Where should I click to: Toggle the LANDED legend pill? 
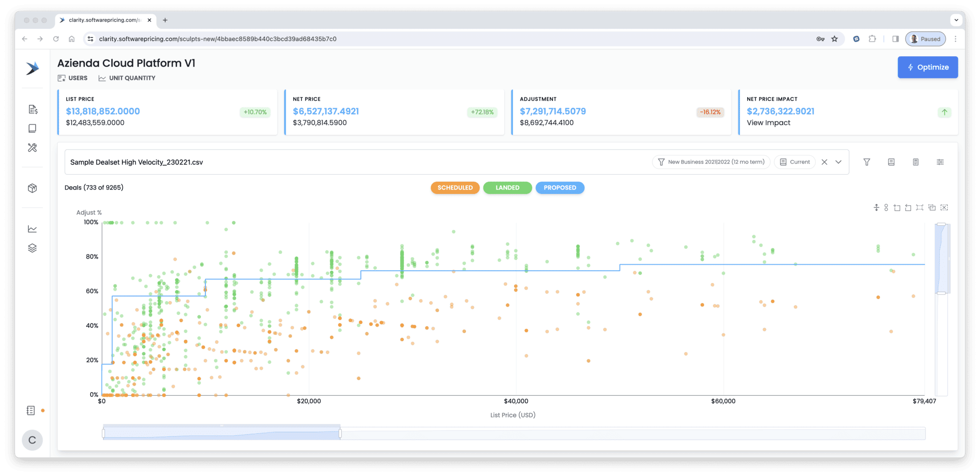point(508,188)
